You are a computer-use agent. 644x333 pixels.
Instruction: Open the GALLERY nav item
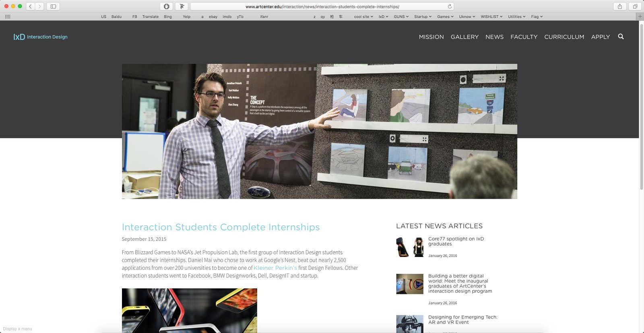(464, 37)
